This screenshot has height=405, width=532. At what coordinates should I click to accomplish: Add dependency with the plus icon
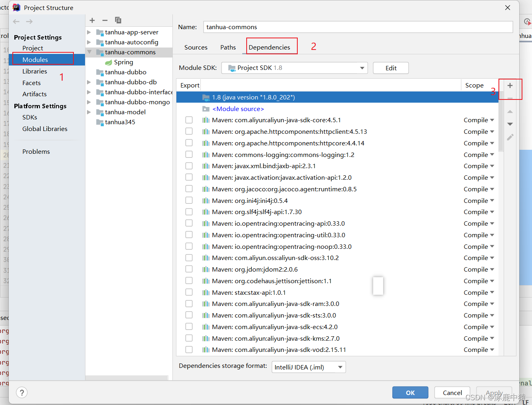tap(510, 85)
